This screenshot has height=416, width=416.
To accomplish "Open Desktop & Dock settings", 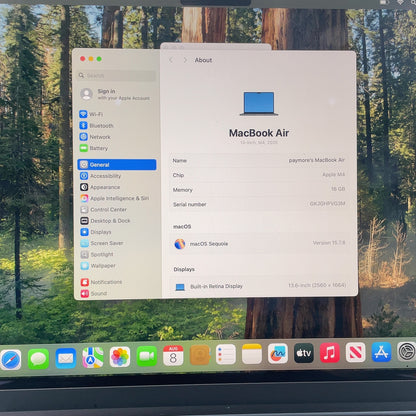I will [105, 221].
